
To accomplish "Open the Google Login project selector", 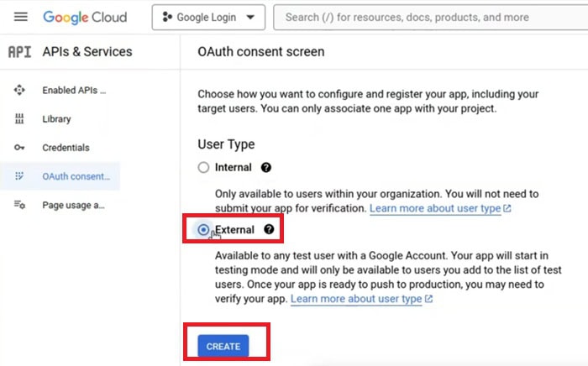I will pos(208,18).
